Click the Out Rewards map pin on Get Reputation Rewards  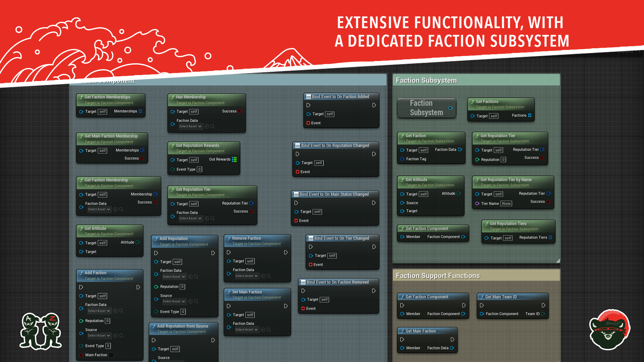tap(234, 159)
